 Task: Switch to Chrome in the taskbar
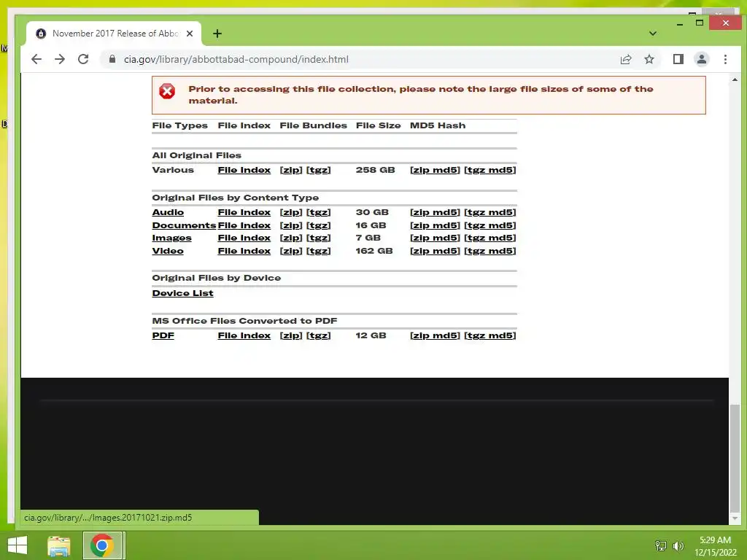pos(102,545)
